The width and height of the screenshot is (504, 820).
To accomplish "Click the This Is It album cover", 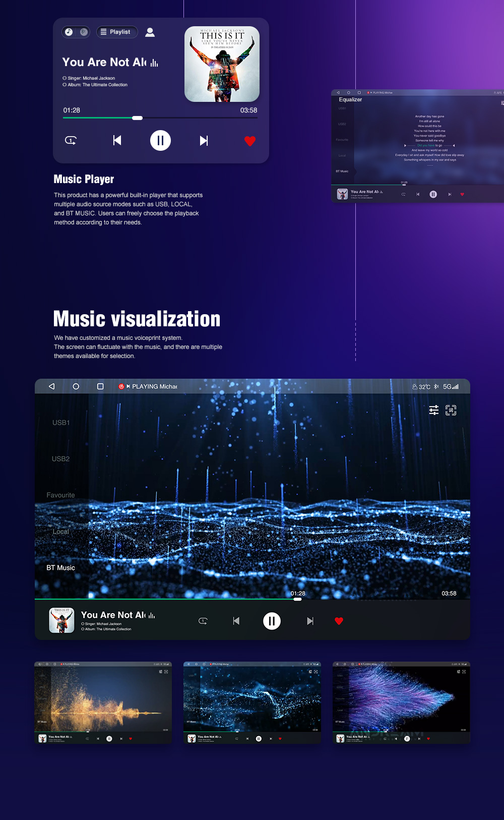I will click(222, 64).
